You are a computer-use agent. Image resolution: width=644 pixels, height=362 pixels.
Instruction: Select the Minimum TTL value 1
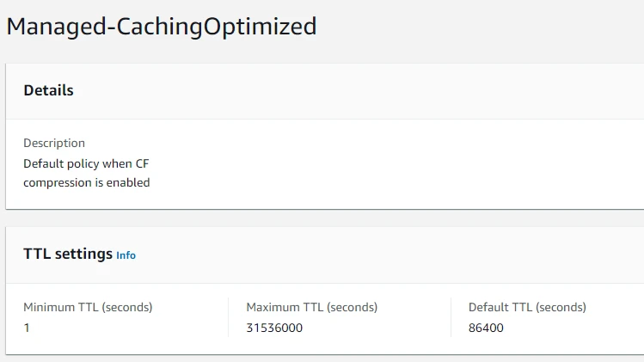[x=27, y=328]
